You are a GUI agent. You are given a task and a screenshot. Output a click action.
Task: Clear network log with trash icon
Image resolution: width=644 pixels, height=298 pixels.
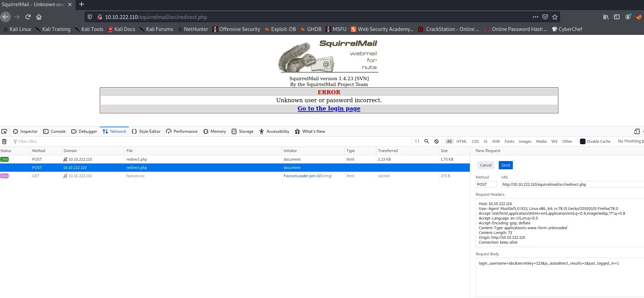4,141
